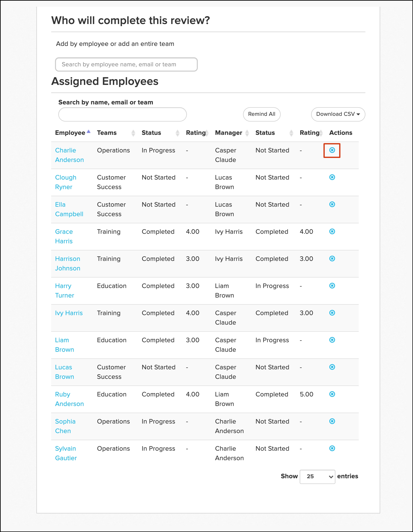
Task: Click Charlie Anderson's manager Casper Claude cell
Action: (225, 155)
